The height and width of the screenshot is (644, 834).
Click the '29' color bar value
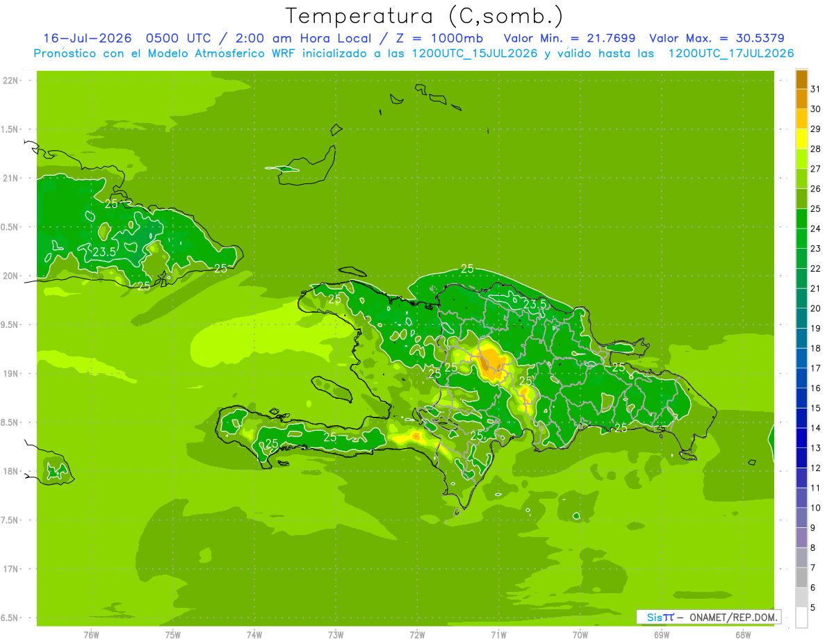pos(816,129)
